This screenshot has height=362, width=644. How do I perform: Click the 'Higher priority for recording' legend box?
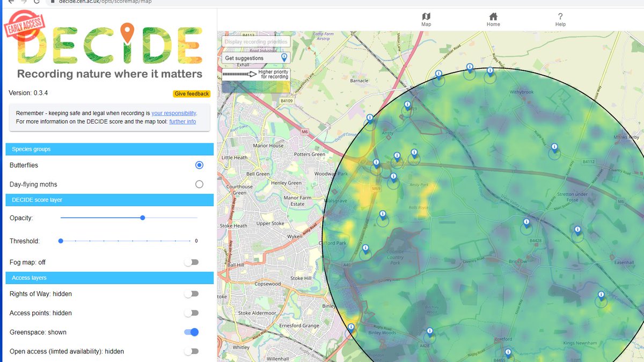pyautogui.click(x=255, y=74)
